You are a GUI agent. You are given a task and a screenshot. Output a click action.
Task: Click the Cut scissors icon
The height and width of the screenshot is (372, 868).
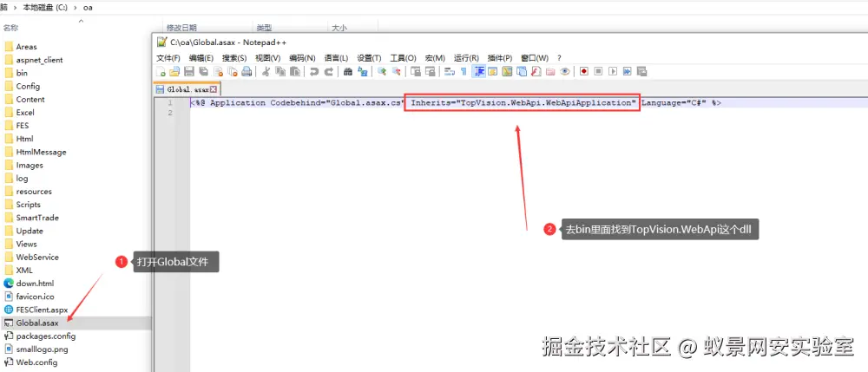pos(265,71)
